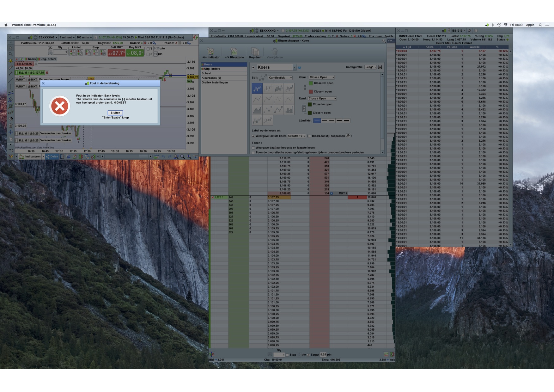Enable 'Bied/Laat stijl toepassen' checkbox

[309, 136]
